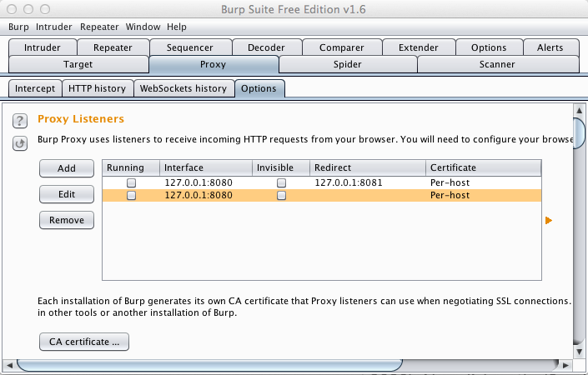Select redirect value 127.0.0.1:8081

coord(349,182)
